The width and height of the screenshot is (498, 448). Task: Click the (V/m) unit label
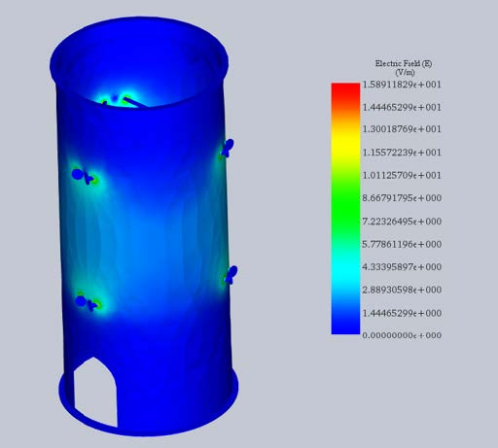click(x=405, y=72)
